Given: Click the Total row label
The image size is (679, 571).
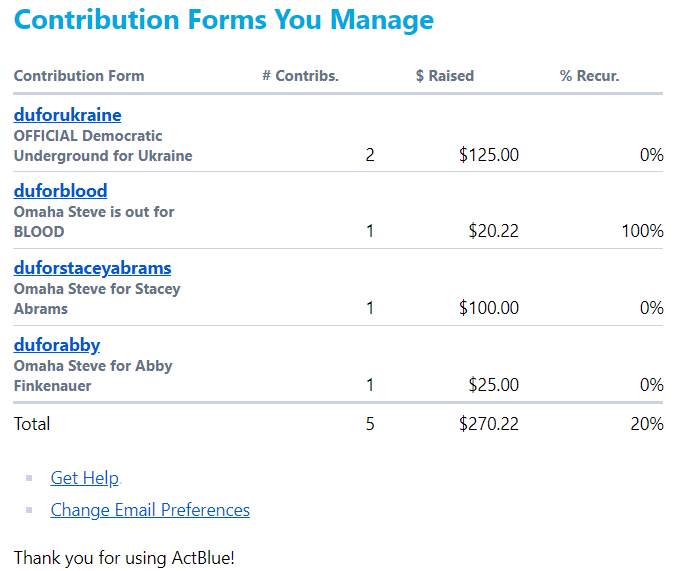Looking at the screenshot, I should (x=32, y=424).
